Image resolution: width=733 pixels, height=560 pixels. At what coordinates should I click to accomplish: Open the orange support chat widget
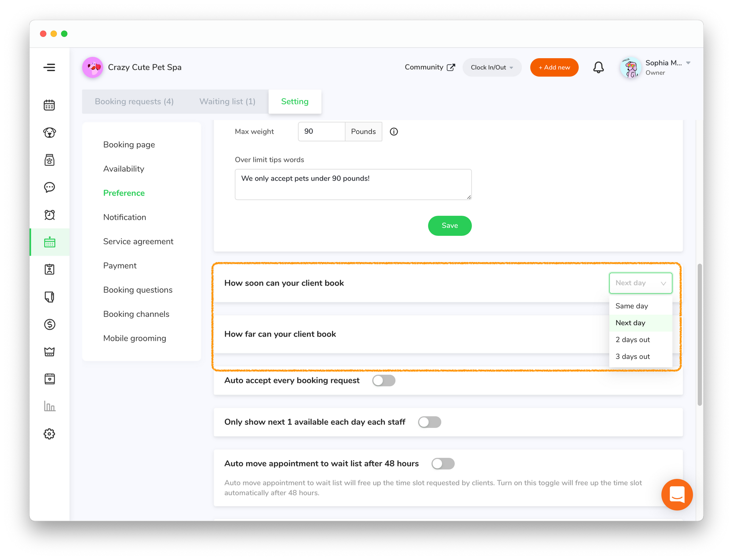677,494
